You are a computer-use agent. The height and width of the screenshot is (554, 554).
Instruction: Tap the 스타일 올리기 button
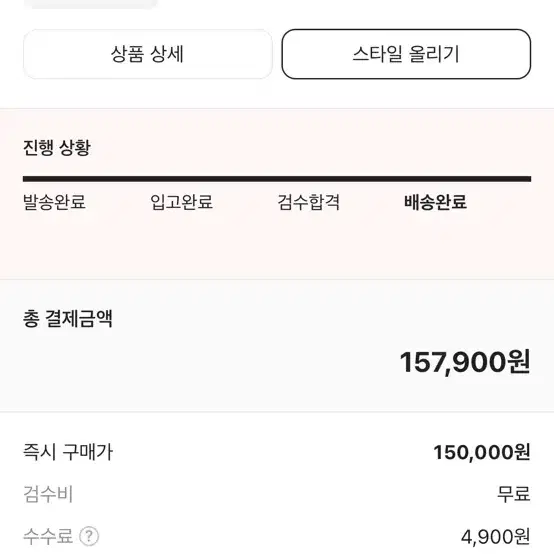tap(406, 54)
